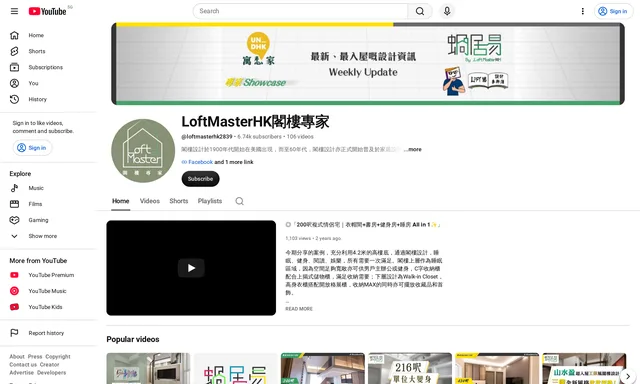640x384 pixels.
Task: Click the Copyright footer link
Action: coord(58,357)
